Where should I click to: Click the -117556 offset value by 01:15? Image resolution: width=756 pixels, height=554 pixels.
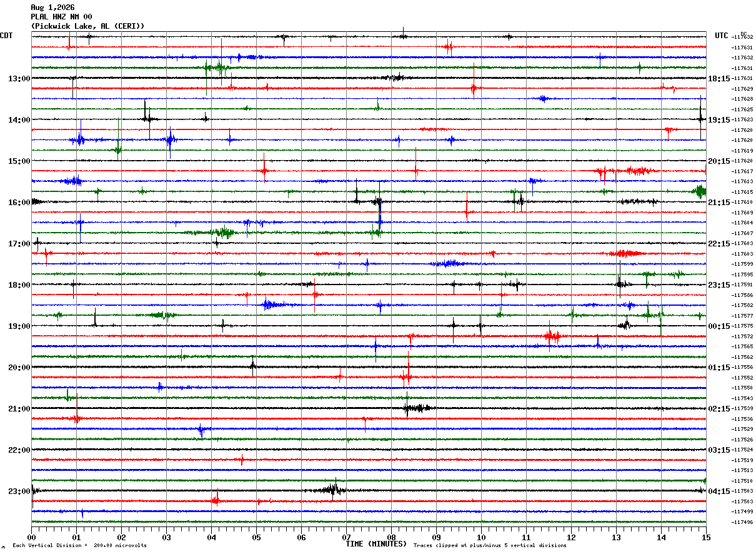tap(742, 368)
